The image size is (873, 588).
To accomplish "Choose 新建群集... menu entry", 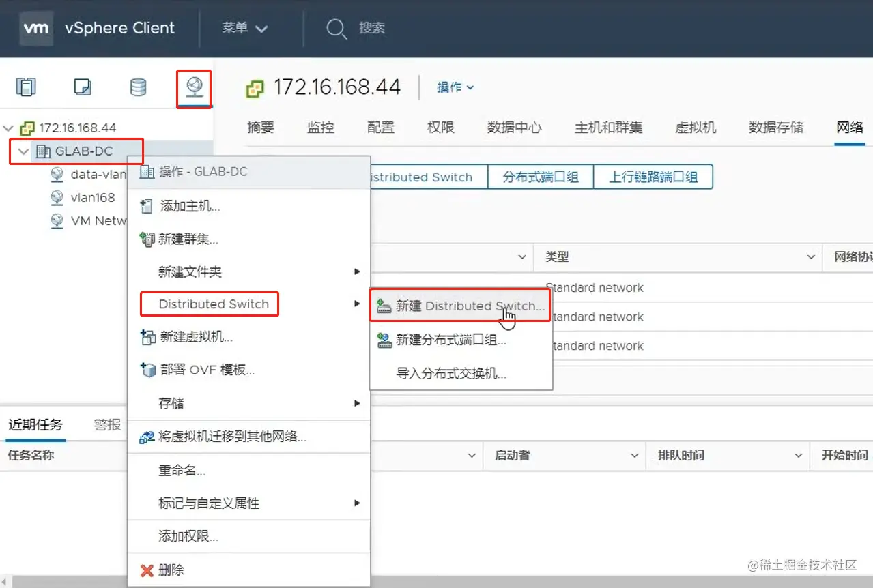I will coord(249,239).
